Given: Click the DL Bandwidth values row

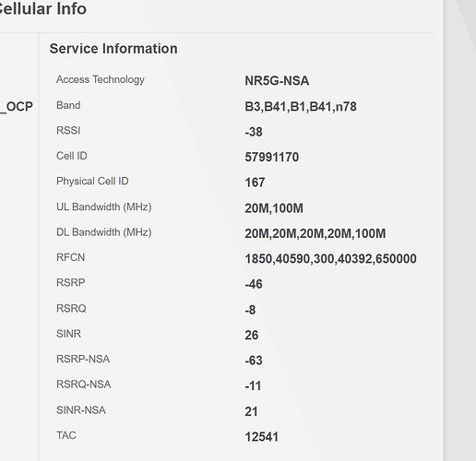Looking at the screenshot, I should pos(315,233).
